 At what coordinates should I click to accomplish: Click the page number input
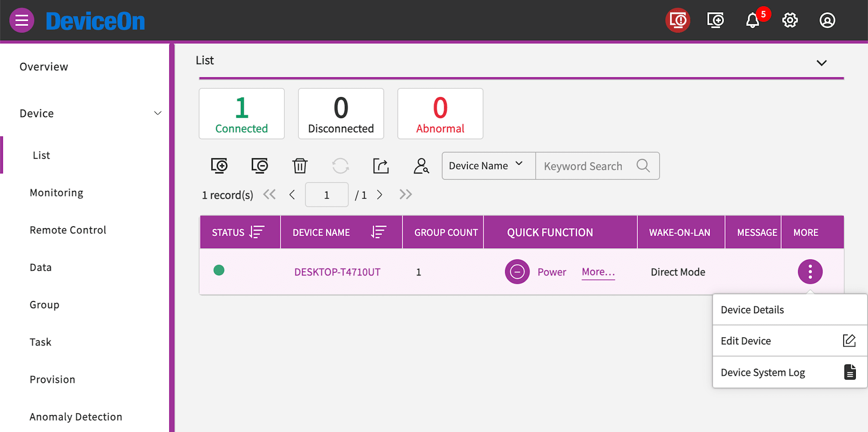point(327,195)
